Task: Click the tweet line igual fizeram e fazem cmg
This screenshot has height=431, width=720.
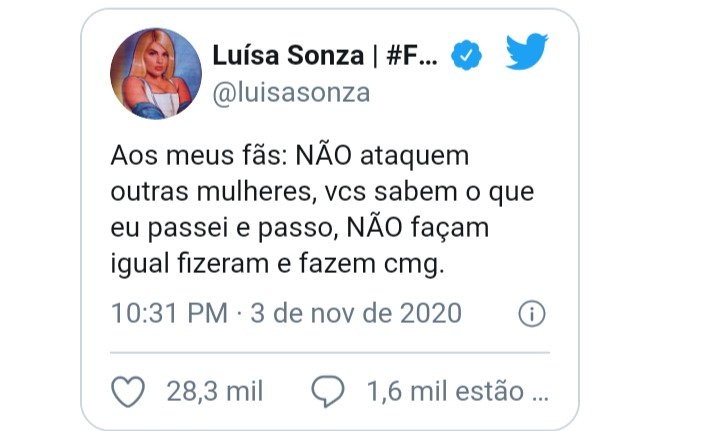Action: point(277,265)
